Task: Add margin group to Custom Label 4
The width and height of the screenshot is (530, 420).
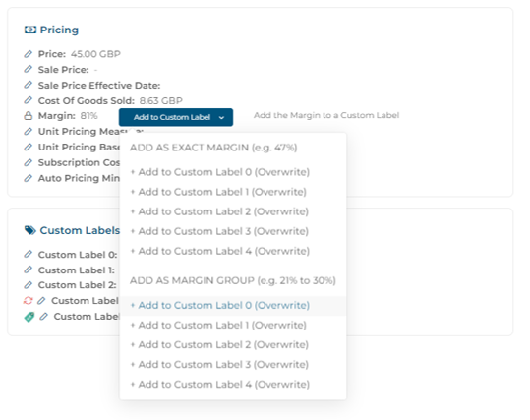Action: point(220,385)
